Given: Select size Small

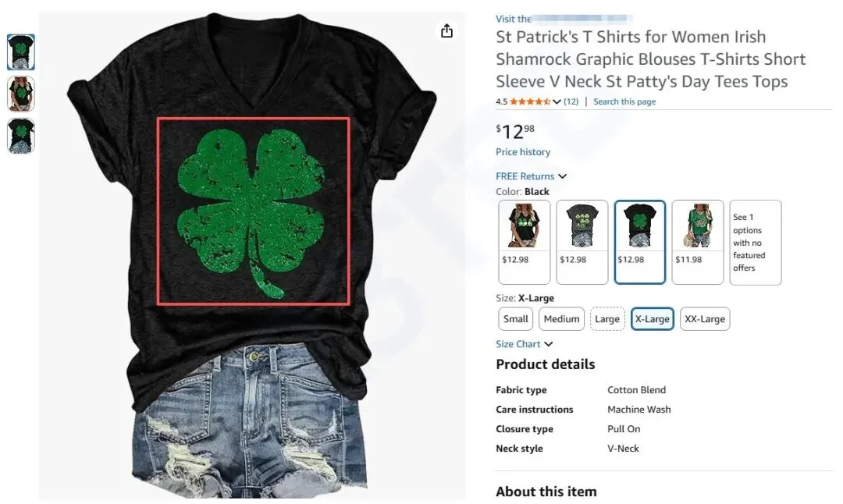Looking at the screenshot, I should [x=516, y=318].
